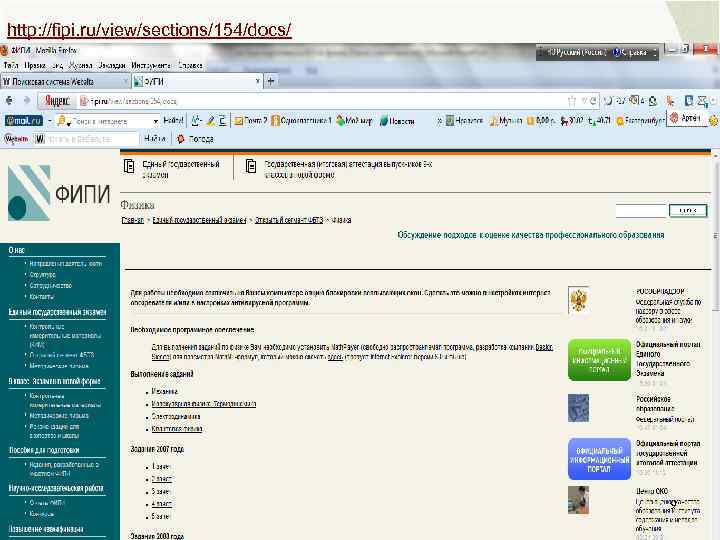Open the Контакты sidebar link
The width and height of the screenshot is (720, 540).
[41, 297]
